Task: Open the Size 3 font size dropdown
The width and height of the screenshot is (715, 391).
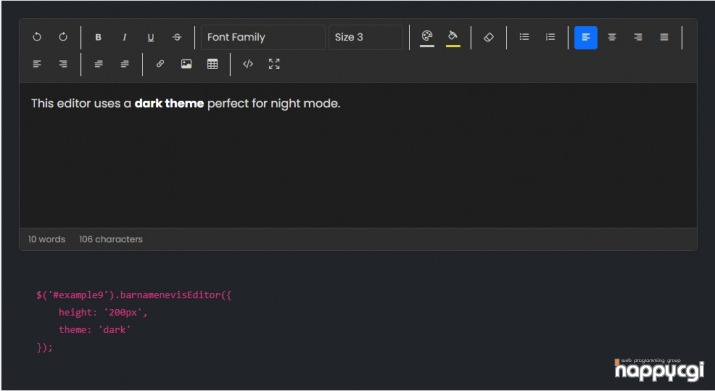Action: pos(366,37)
